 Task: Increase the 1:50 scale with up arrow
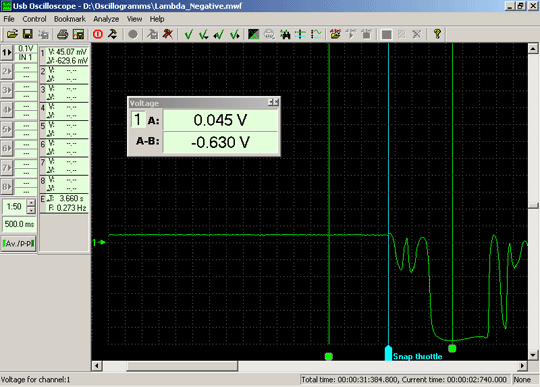point(31,202)
